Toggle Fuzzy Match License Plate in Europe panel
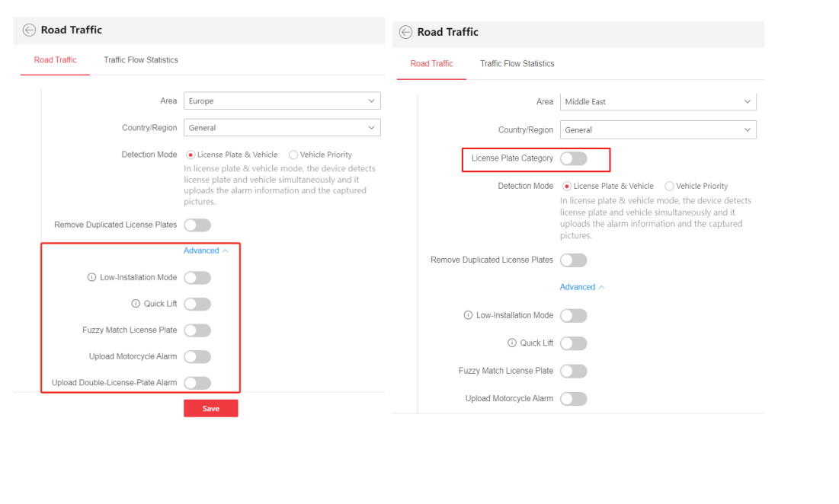 point(197,330)
